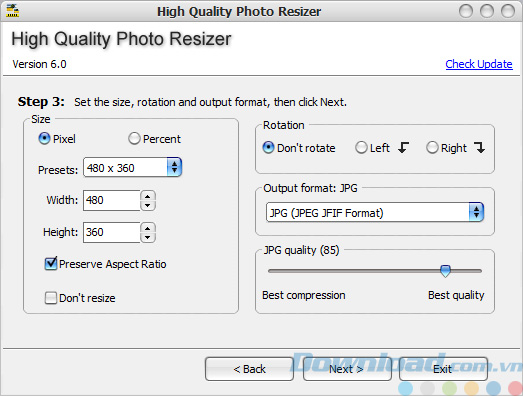The image size is (523, 396).
Task: Click the Output format: JPG label
Action: point(310,188)
